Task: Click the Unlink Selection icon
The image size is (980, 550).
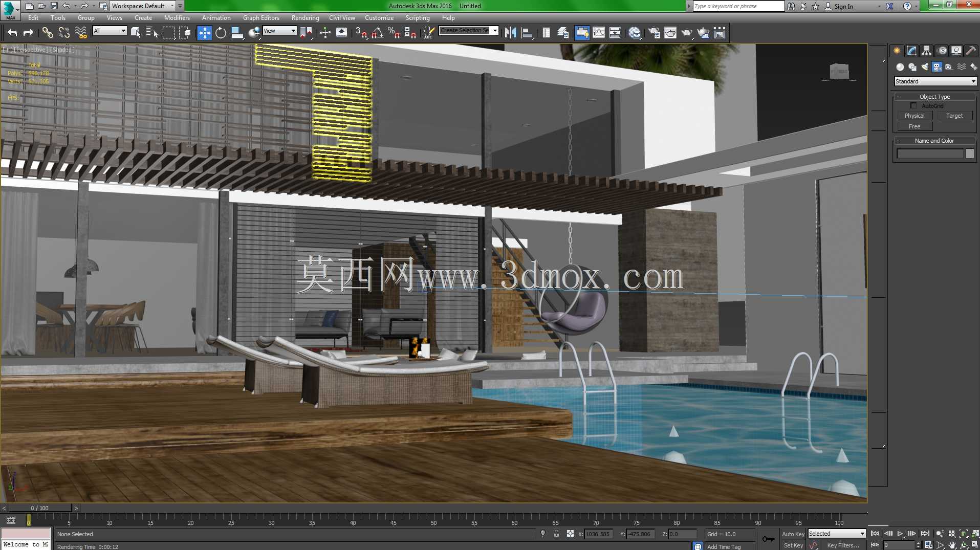Action: click(64, 33)
